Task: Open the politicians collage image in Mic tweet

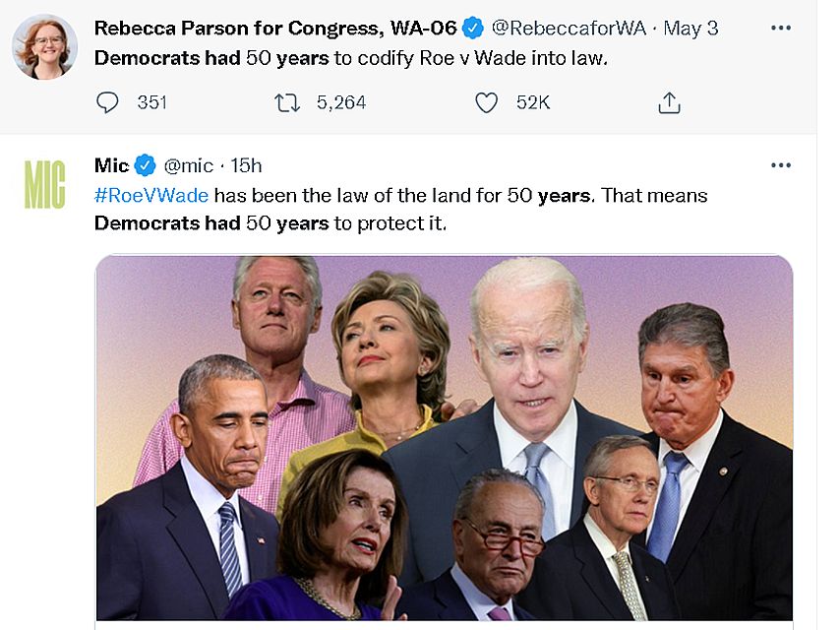Action: pyautogui.click(x=445, y=438)
